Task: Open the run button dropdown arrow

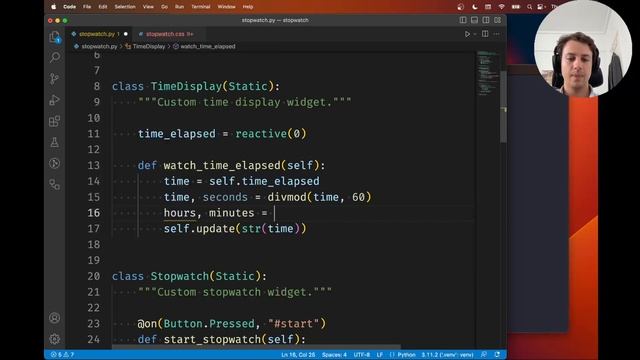Action: tap(475, 34)
